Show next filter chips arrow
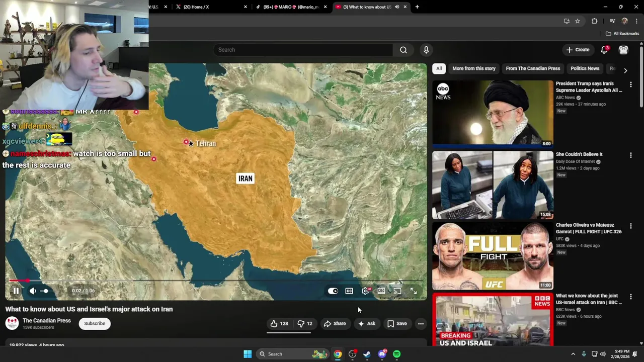This screenshot has width=644, height=362. [625, 71]
